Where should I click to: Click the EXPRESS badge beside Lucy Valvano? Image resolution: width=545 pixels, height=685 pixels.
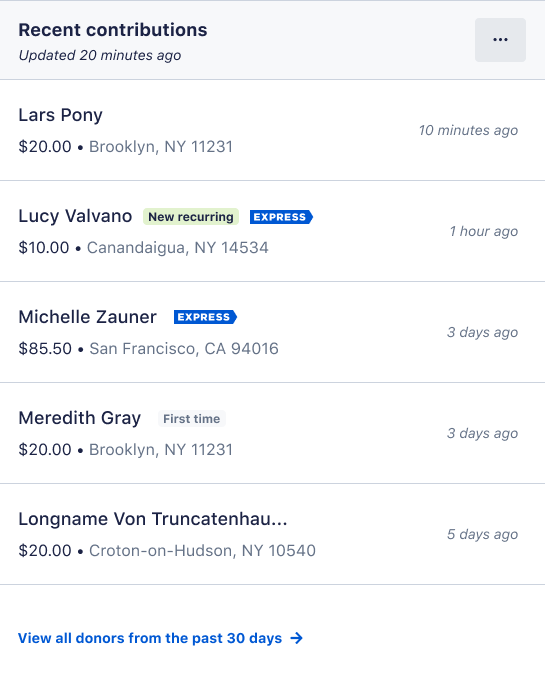coord(281,217)
